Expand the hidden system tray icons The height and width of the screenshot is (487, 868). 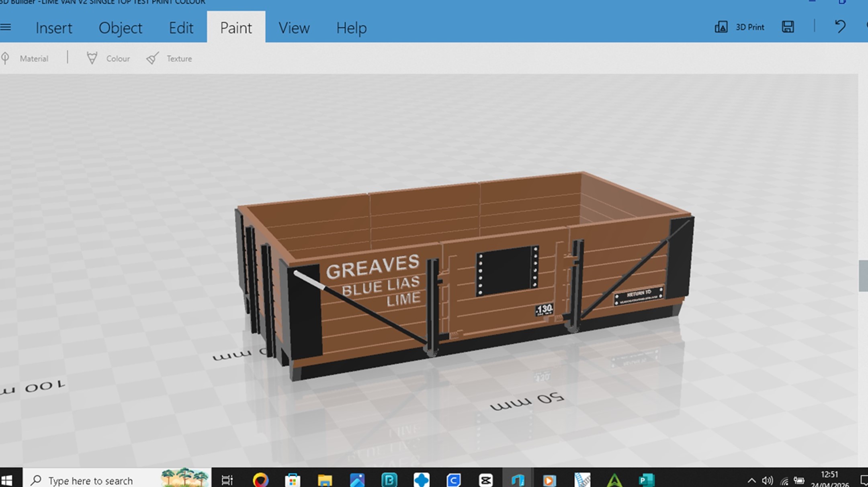tap(751, 480)
